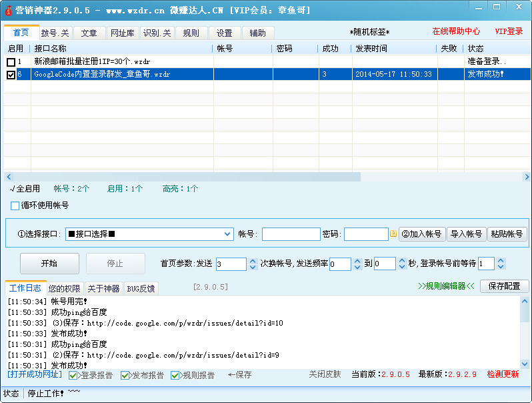Toggle 循环使用帐号 checkbox
This screenshot has height=403, width=532.
(x=15, y=206)
